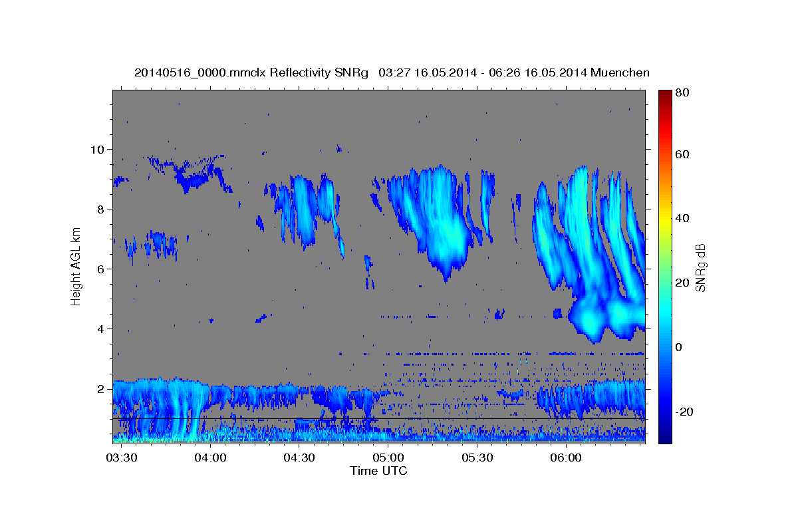Click the 'Time UTC' axis label
Screen dimensions: 798x532
(378, 471)
